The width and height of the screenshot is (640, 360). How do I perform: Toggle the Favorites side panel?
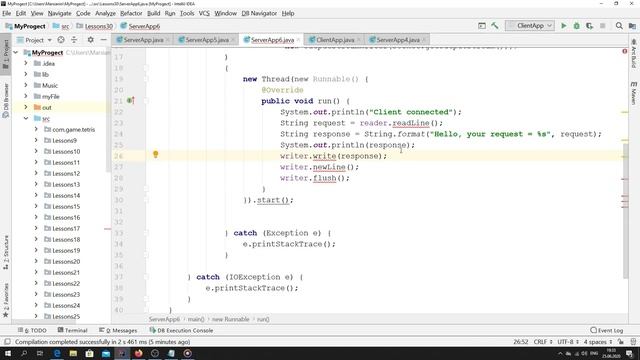point(6,300)
